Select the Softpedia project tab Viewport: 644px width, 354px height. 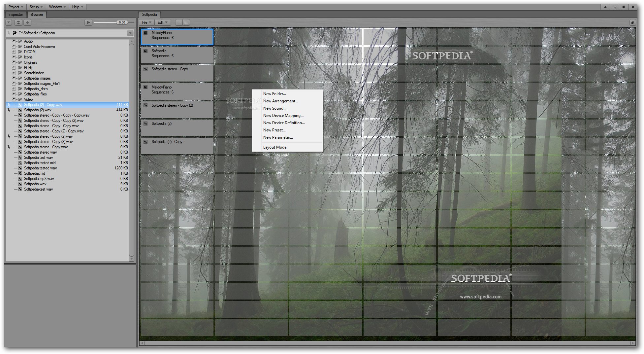tap(149, 15)
